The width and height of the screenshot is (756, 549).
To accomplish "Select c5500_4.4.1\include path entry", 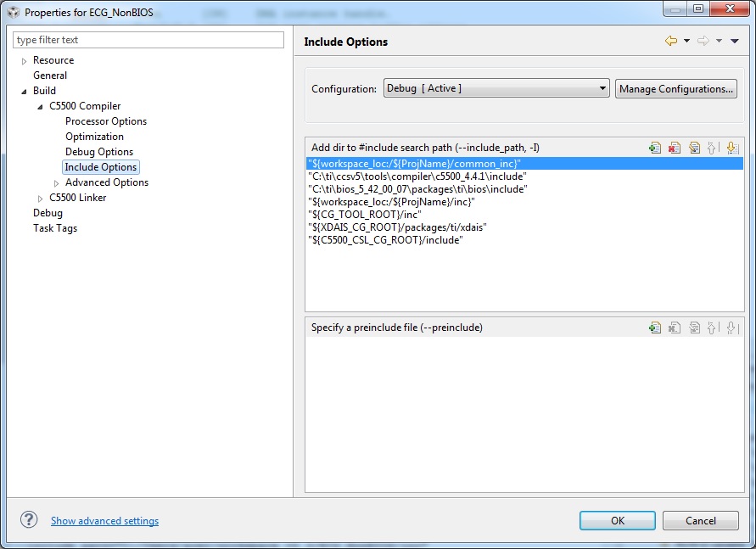I will [x=524, y=176].
